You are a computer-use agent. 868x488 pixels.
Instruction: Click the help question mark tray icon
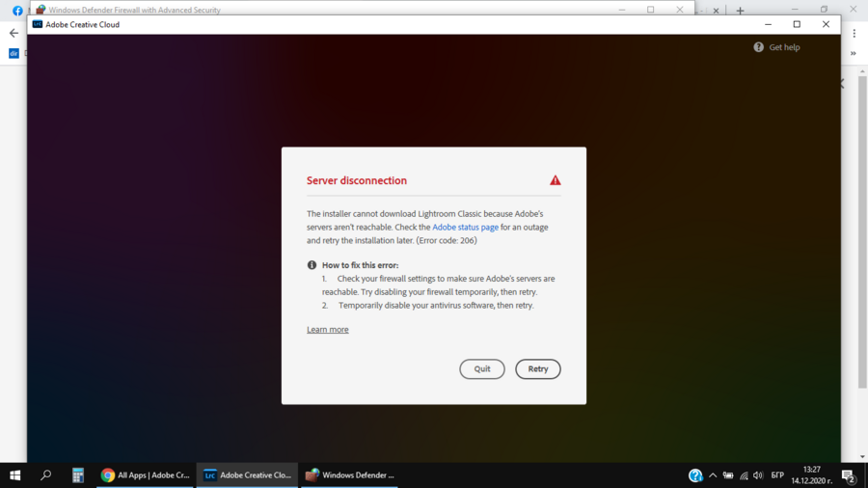[695, 475]
